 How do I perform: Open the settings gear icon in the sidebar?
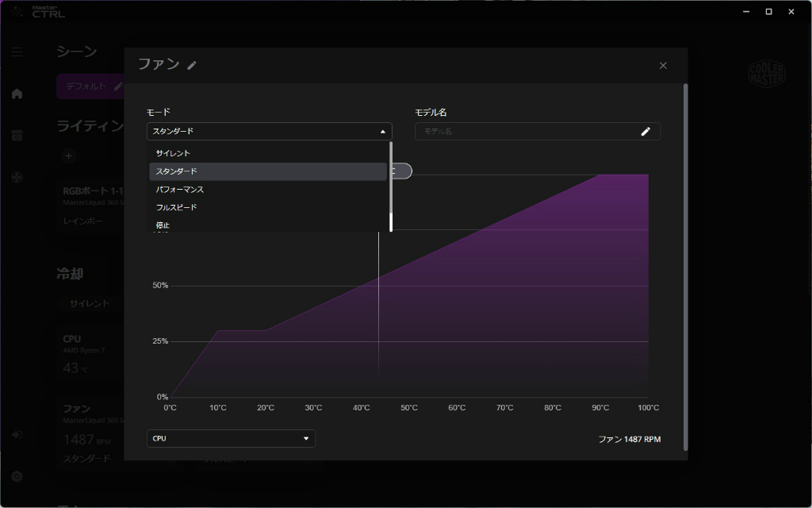pyautogui.click(x=17, y=476)
